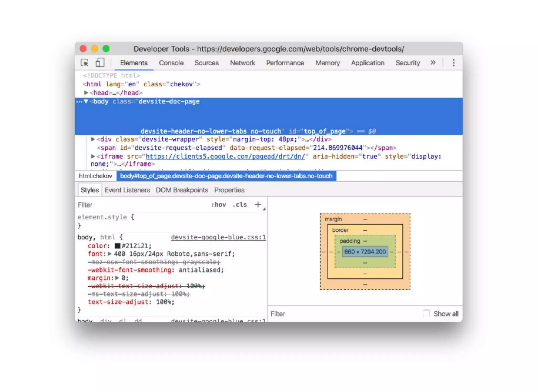The width and height of the screenshot is (538, 392).
Task: Open the Network tab
Action: click(242, 63)
